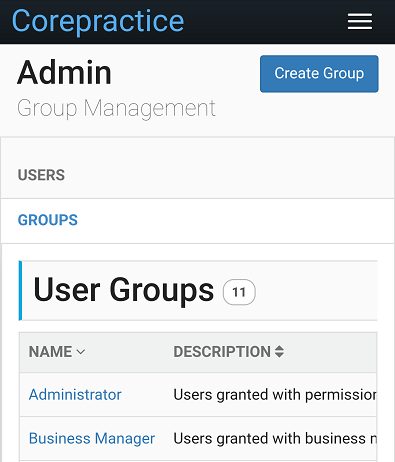395x462 pixels.
Task: Click the User Groups heading
Action: click(x=124, y=290)
